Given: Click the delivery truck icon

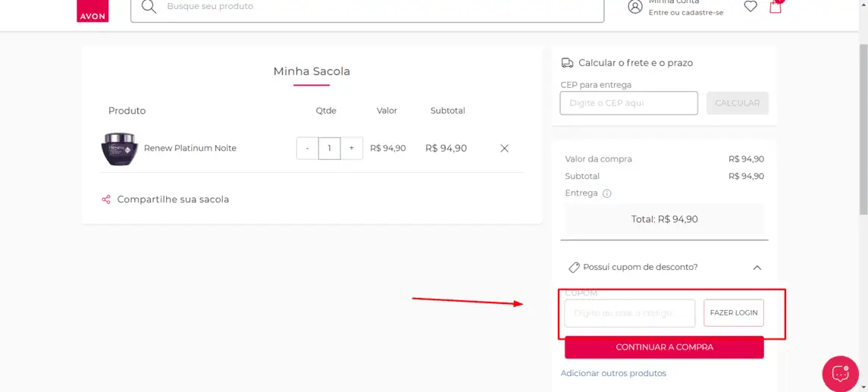Looking at the screenshot, I should pyautogui.click(x=567, y=63).
